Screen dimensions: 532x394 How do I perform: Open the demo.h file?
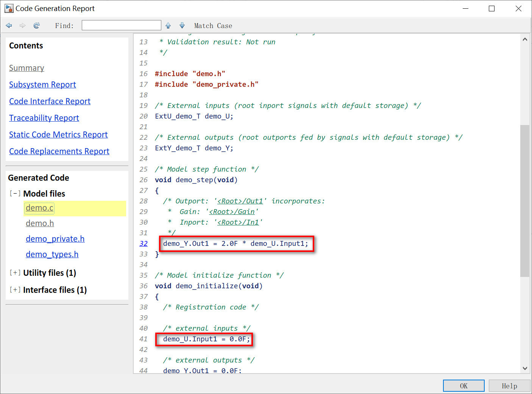pos(40,224)
